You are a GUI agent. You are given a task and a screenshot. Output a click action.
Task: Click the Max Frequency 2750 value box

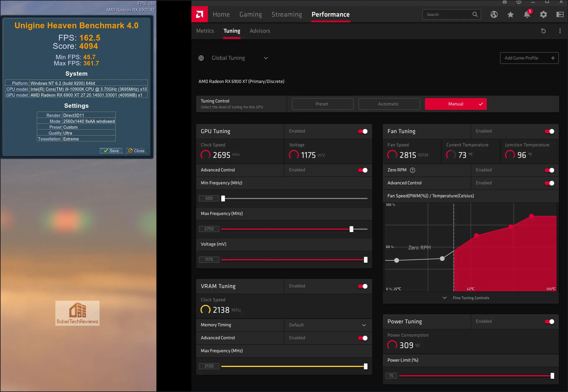209,229
